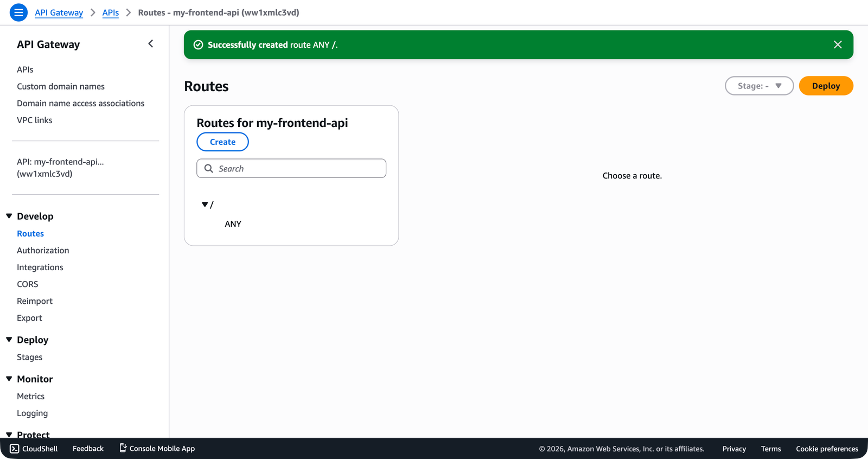Go to APIs breadcrumb link
Viewport: 868px width, 459px height.
tap(111, 12)
